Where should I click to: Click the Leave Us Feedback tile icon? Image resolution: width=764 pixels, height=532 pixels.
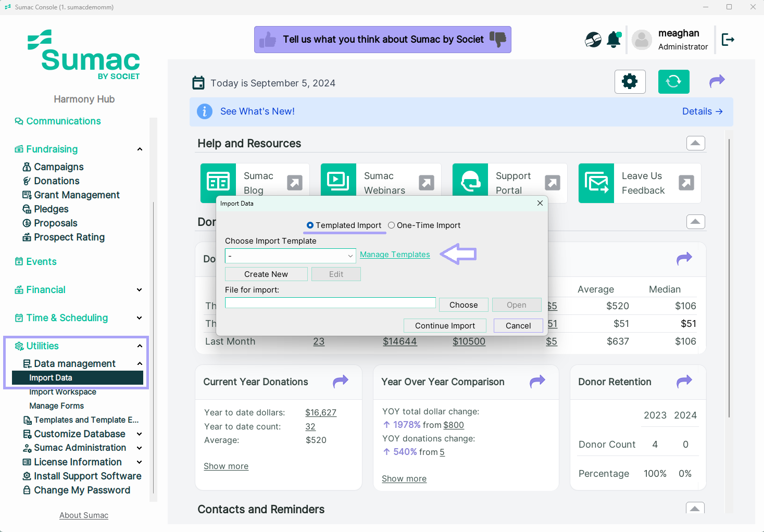point(596,183)
